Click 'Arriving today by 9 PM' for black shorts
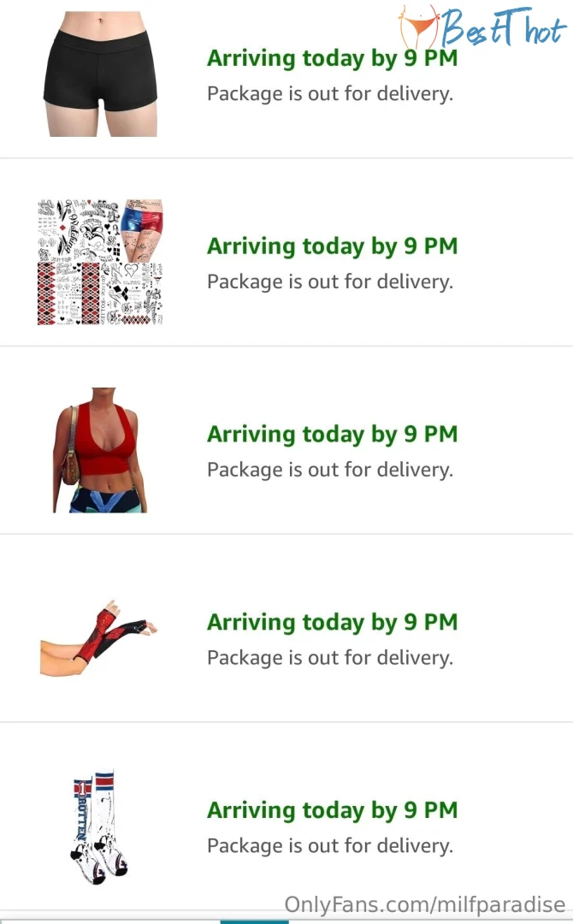Image resolution: width=573 pixels, height=924 pixels. pyautogui.click(x=332, y=58)
